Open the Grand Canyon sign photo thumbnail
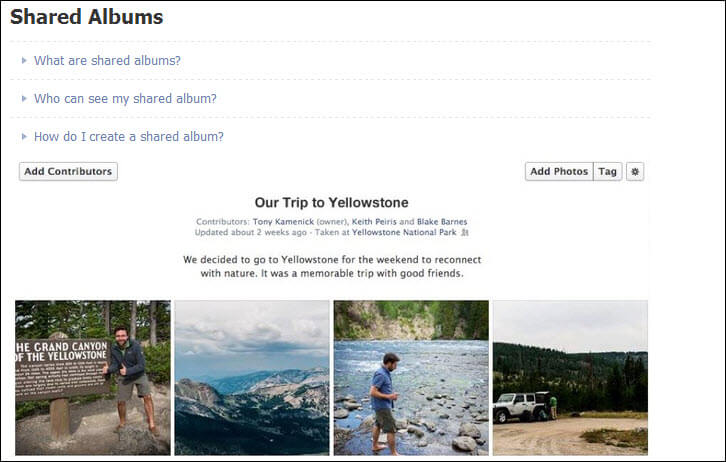Viewport: 726px width, 462px height. (x=93, y=377)
